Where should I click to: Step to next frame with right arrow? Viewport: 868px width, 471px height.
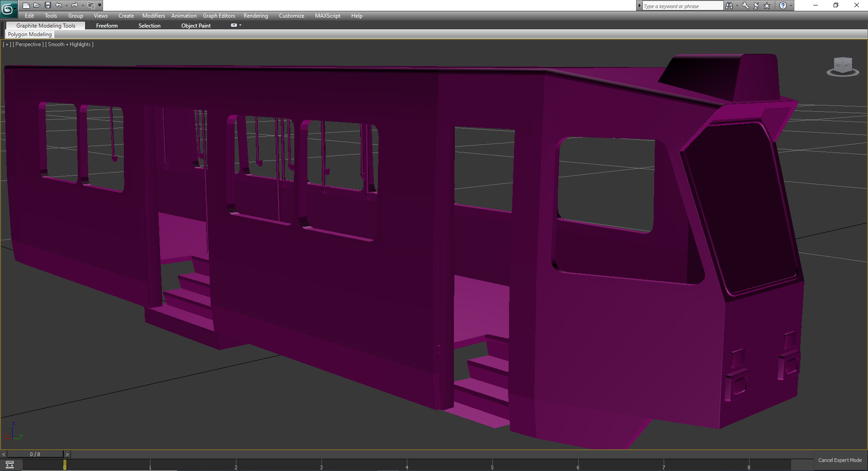pyautogui.click(x=67, y=454)
